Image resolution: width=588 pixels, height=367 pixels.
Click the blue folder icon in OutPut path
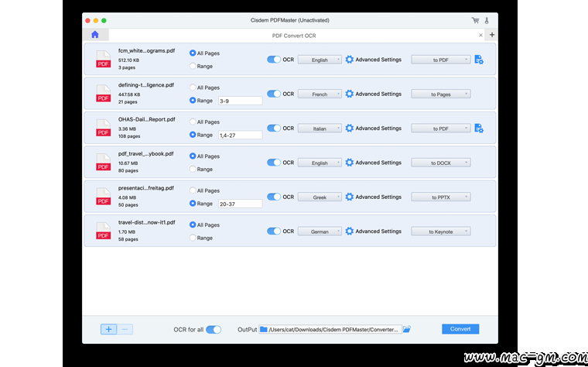264,329
